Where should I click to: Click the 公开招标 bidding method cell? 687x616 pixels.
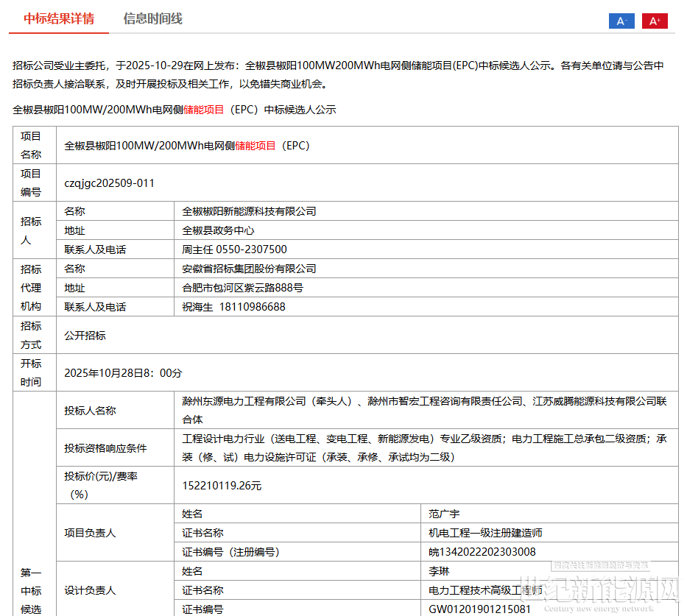pos(85,336)
